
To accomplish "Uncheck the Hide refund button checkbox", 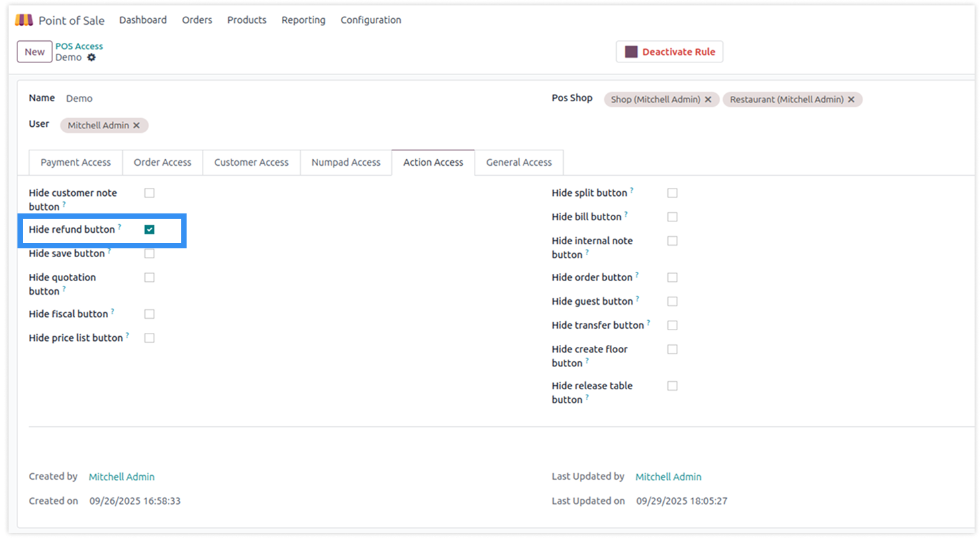I will pos(149,230).
